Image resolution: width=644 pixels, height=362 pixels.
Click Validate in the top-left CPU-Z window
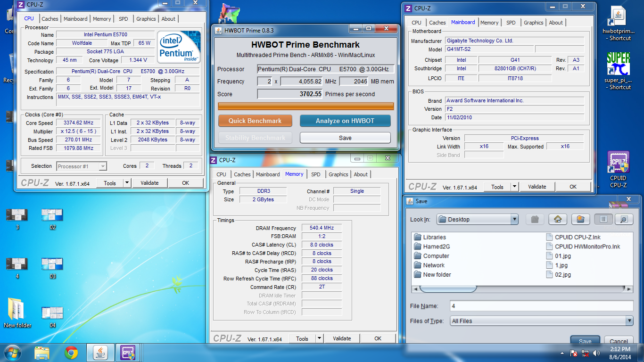149,183
